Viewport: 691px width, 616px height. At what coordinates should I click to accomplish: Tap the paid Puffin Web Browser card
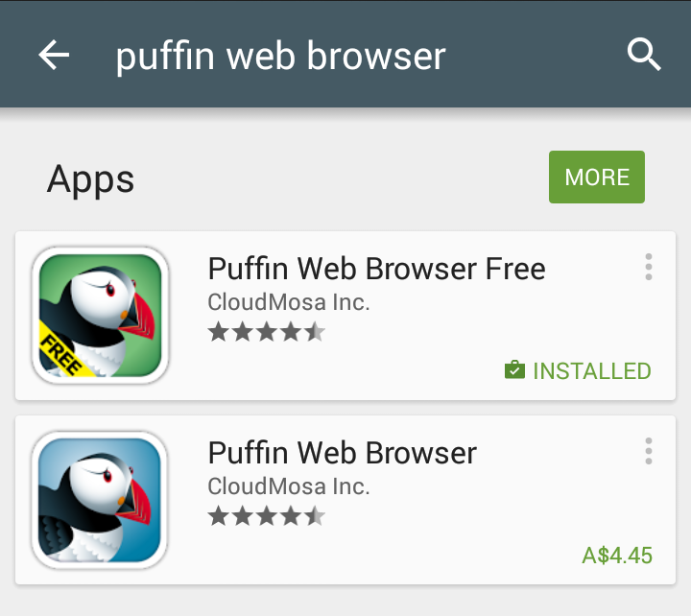point(345,500)
